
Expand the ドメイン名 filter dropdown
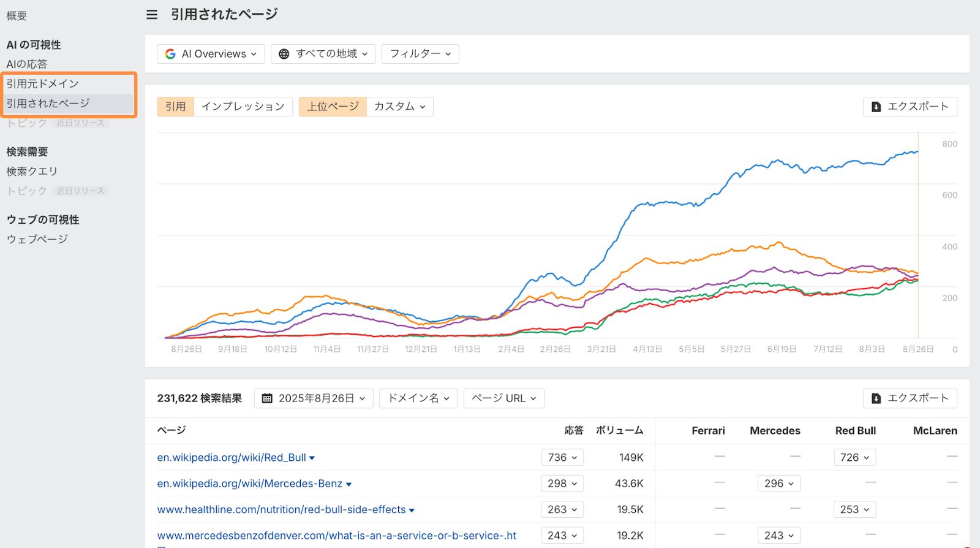(418, 398)
